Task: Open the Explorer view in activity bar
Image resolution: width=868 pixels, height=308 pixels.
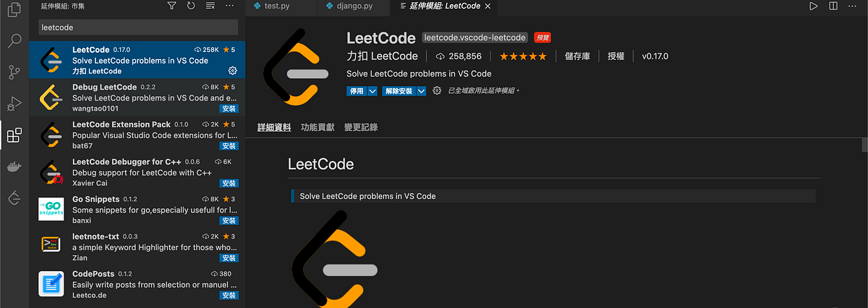Action: [14, 9]
